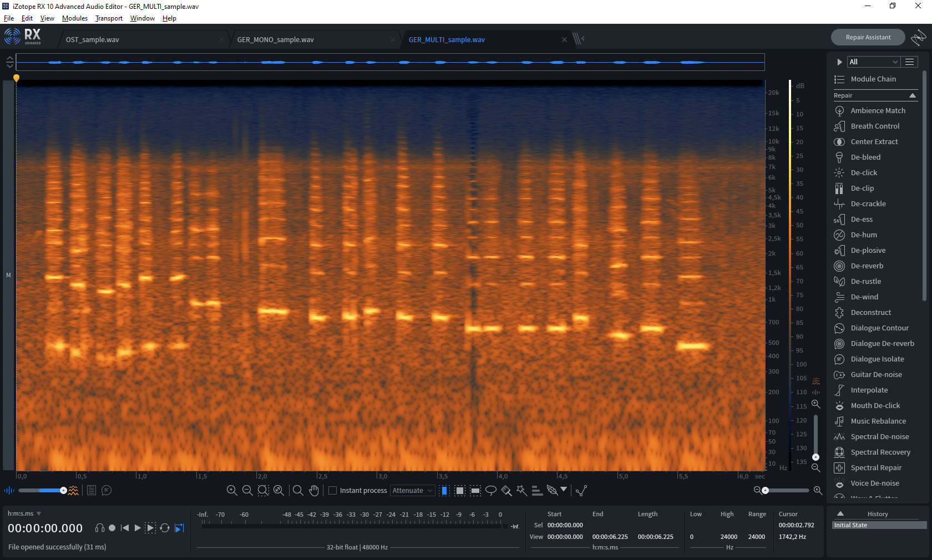Select the grab and drag hand tool
The width and height of the screenshot is (932, 560).
tap(314, 491)
